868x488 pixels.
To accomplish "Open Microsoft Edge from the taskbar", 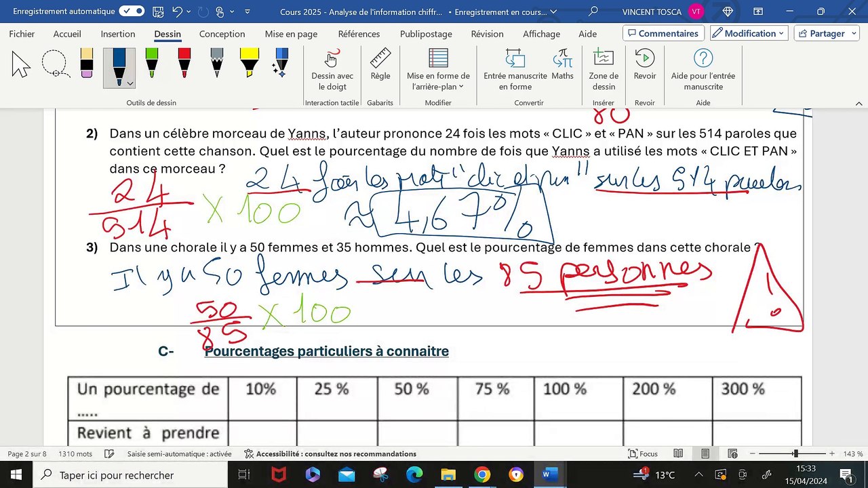I will point(414,474).
